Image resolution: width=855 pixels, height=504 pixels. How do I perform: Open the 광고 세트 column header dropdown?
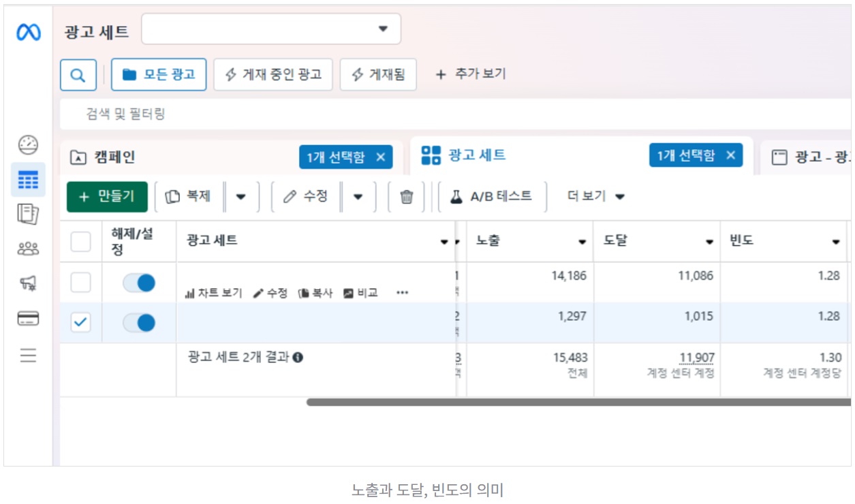444,242
